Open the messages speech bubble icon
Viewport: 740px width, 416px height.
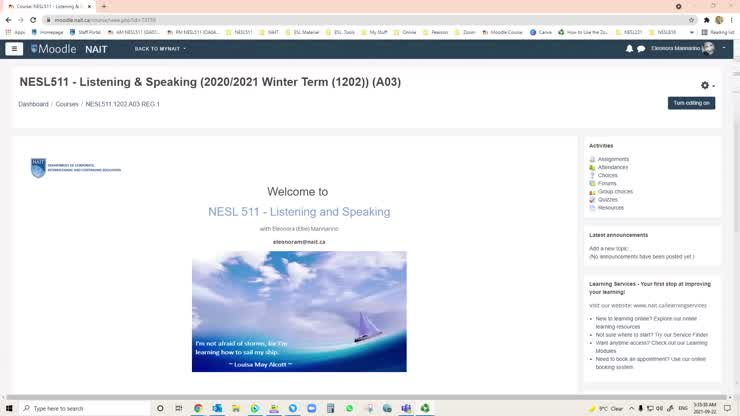[x=641, y=49]
